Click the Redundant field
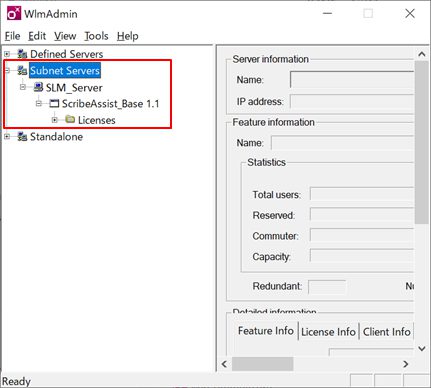The height and width of the screenshot is (388, 431). click(x=327, y=287)
